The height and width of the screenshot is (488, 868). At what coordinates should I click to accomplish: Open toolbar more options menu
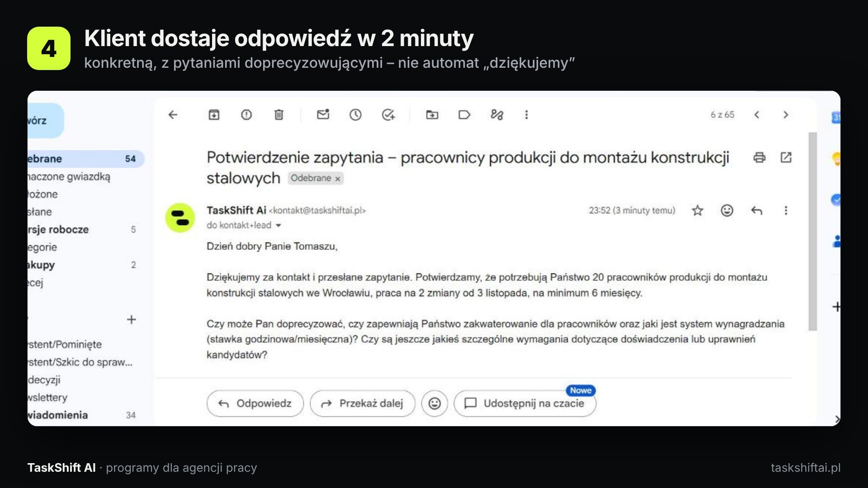(526, 115)
